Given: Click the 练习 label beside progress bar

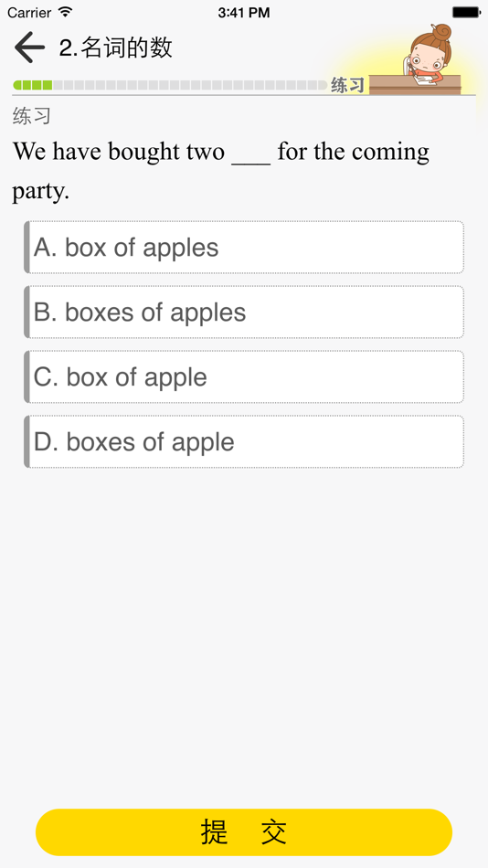Looking at the screenshot, I should click(x=348, y=85).
